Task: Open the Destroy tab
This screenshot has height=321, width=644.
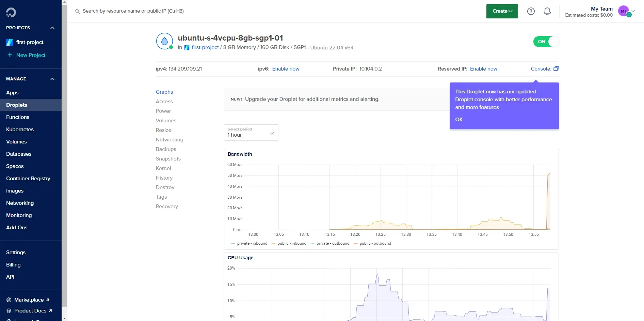Action: [165, 187]
